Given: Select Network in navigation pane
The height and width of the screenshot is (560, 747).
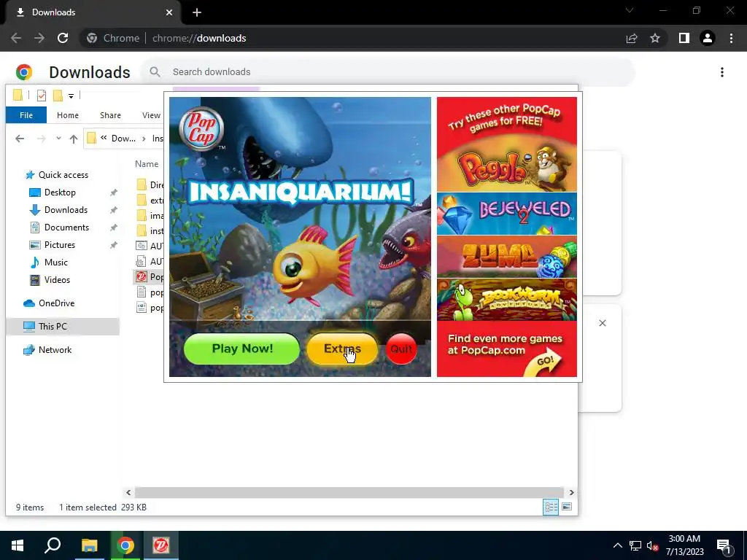Looking at the screenshot, I should click(x=55, y=350).
